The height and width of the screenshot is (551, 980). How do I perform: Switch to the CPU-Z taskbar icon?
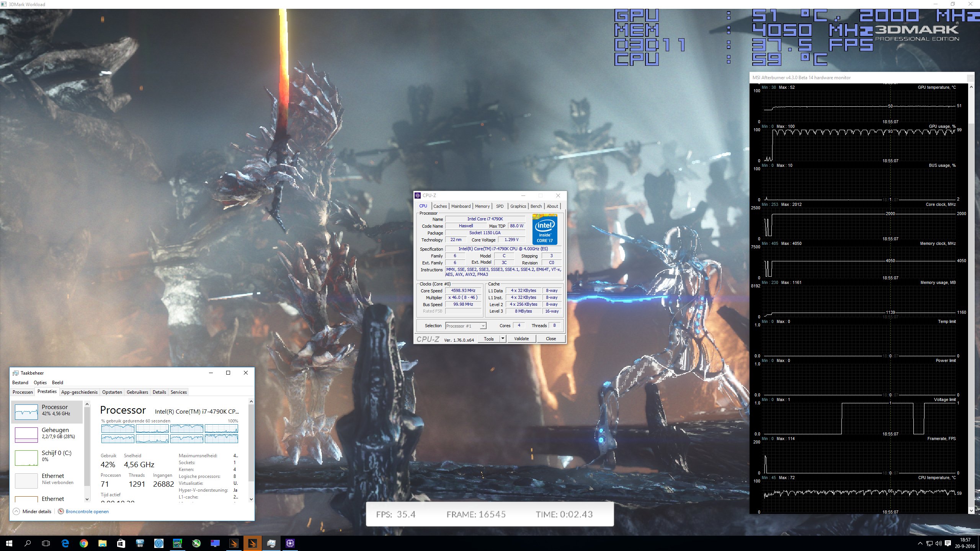290,543
